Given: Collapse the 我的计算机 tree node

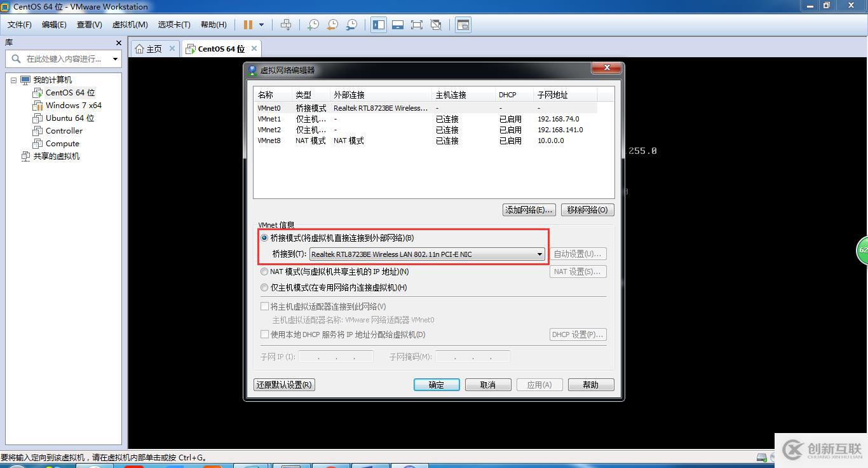Looking at the screenshot, I should coord(13,80).
